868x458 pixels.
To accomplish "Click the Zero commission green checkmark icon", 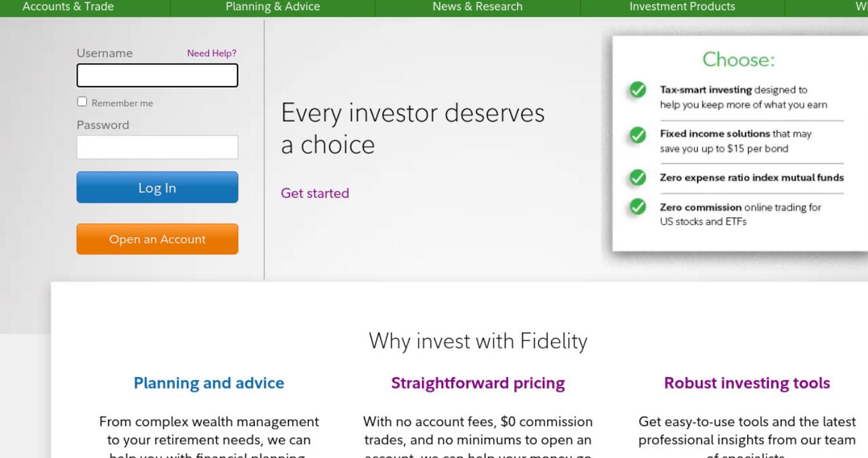I will (x=637, y=207).
